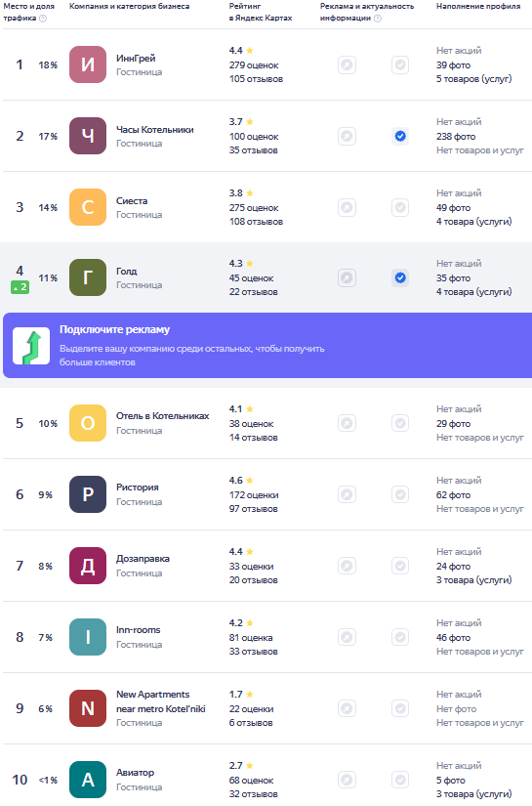Click the blue verified checkmark for Часы Котельники

pyautogui.click(x=400, y=136)
